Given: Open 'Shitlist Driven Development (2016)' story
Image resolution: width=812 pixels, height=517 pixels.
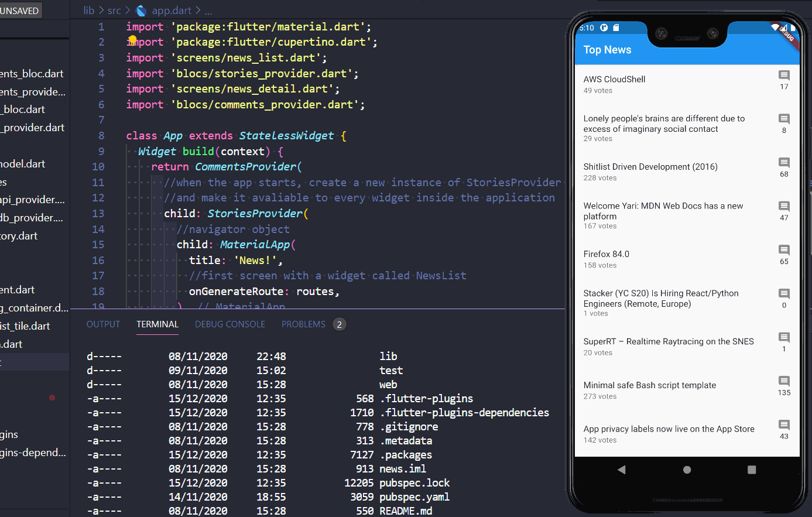Looking at the screenshot, I should pos(650,167).
